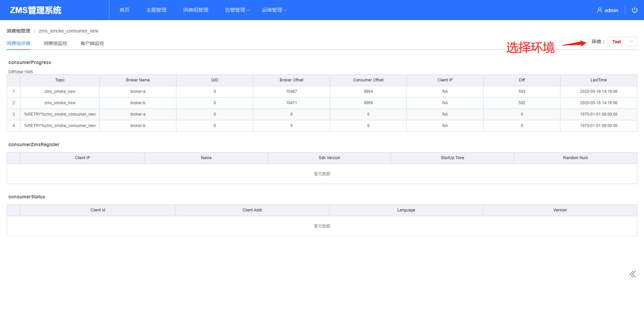Switch to the 客户端监控 tab
Viewport: 644px width, 314px height.
pos(92,43)
